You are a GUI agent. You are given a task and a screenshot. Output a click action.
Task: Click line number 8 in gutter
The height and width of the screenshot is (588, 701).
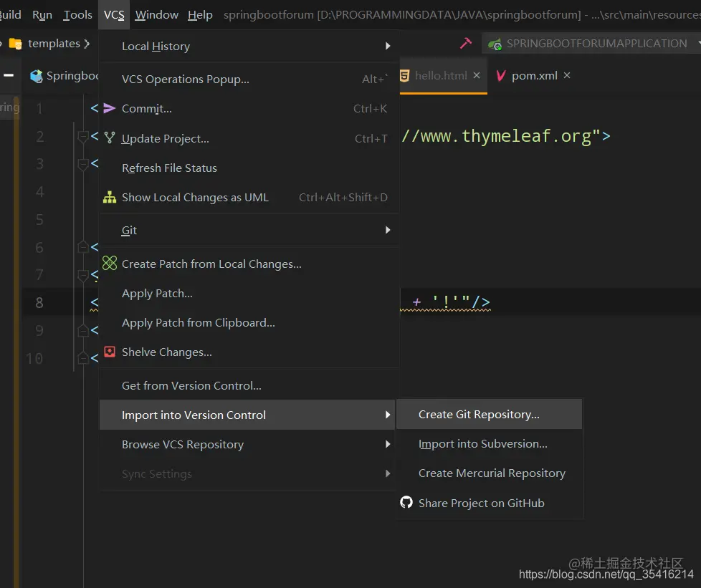[x=39, y=302]
